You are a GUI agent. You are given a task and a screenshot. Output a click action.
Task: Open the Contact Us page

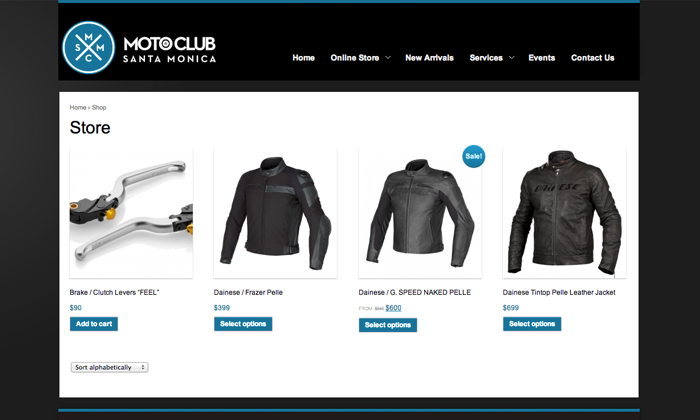(x=592, y=58)
